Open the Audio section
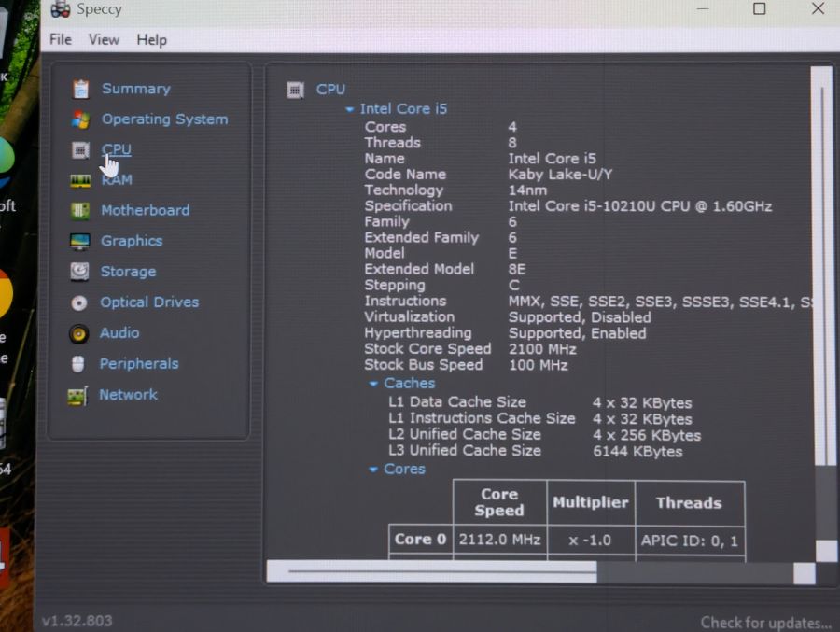 click(119, 333)
